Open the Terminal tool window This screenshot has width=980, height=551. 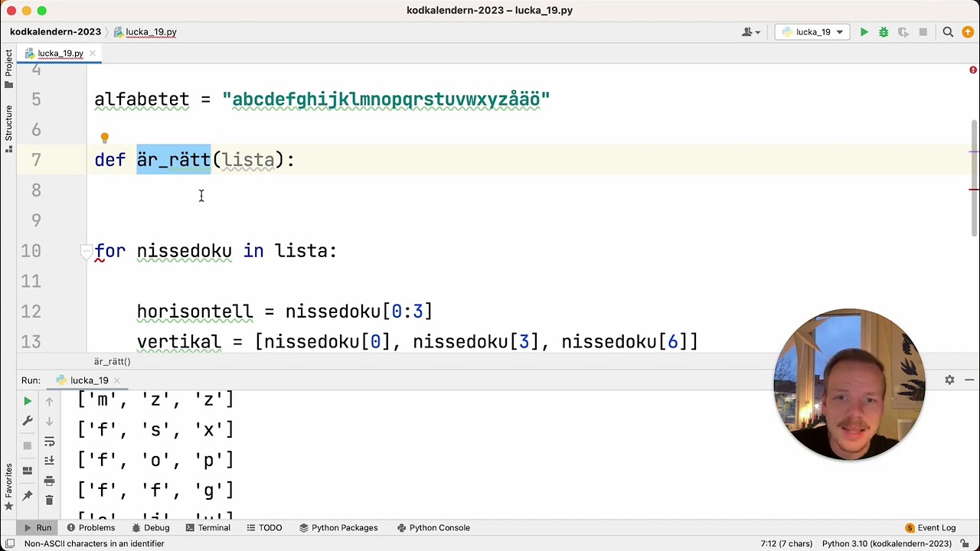207,528
